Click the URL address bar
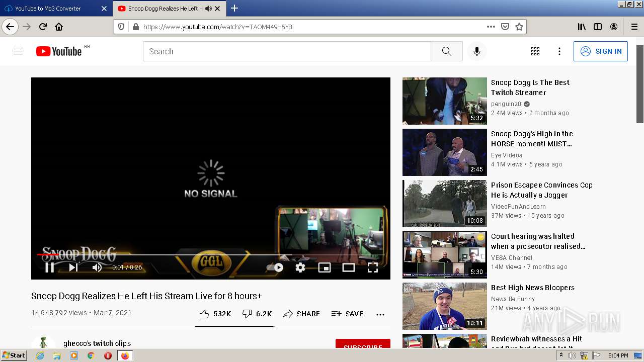The image size is (644, 362). [312, 27]
